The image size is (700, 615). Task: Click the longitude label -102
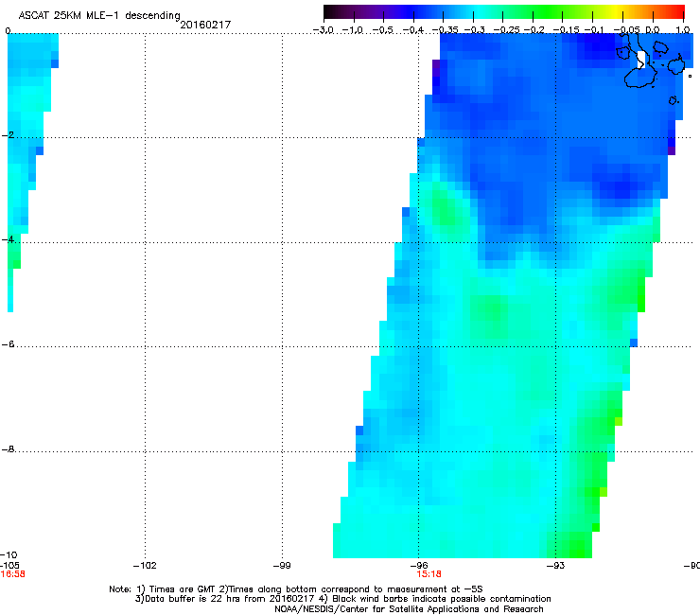coord(145,566)
